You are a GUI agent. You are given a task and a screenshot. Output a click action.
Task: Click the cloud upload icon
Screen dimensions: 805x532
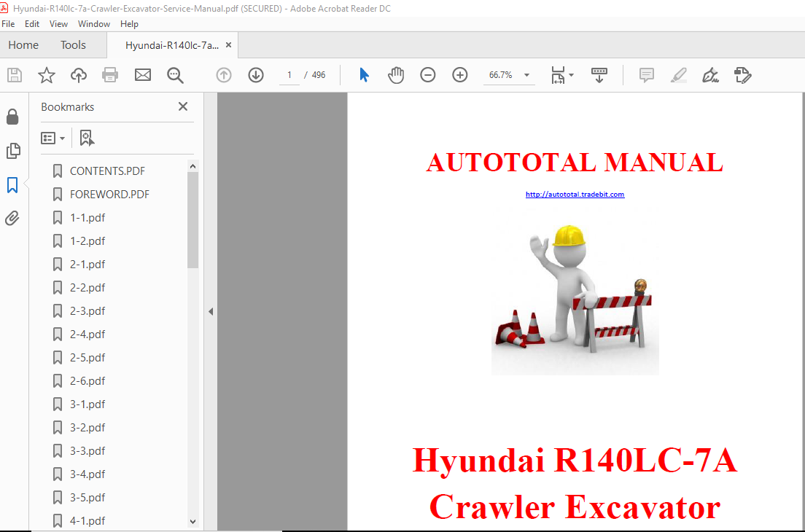tap(79, 75)
